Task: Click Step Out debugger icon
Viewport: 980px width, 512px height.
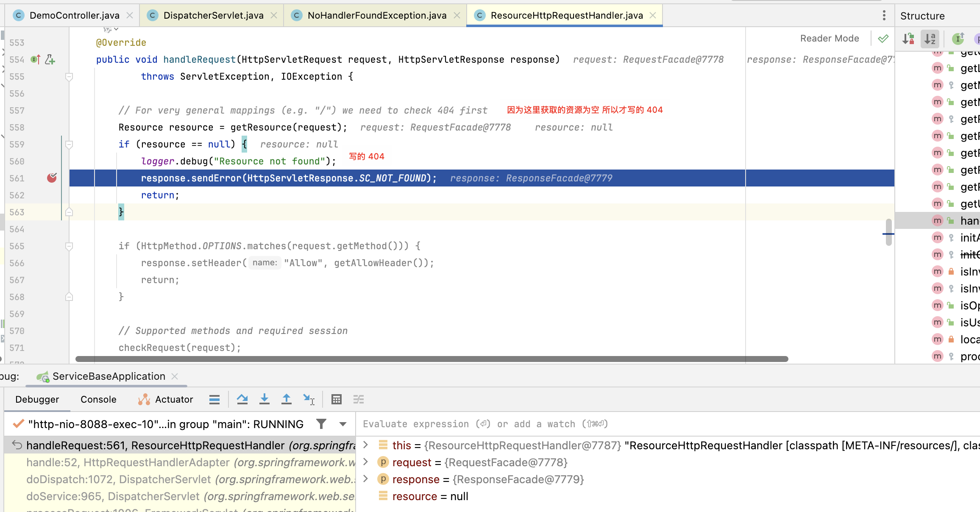Action: pyautogui.click(x=287, y=399)
